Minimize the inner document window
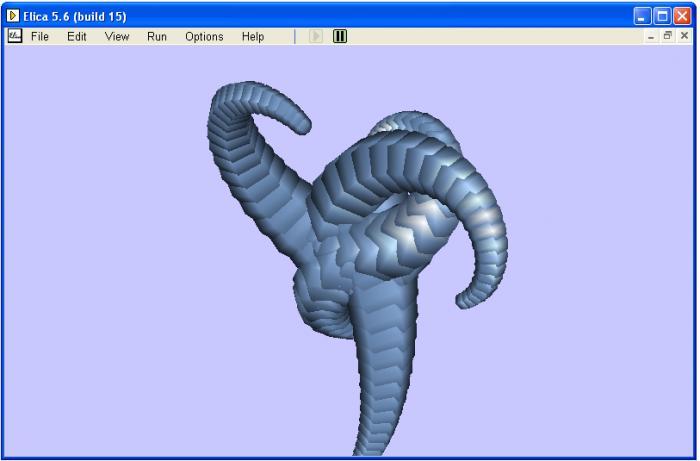 point(651,37)
